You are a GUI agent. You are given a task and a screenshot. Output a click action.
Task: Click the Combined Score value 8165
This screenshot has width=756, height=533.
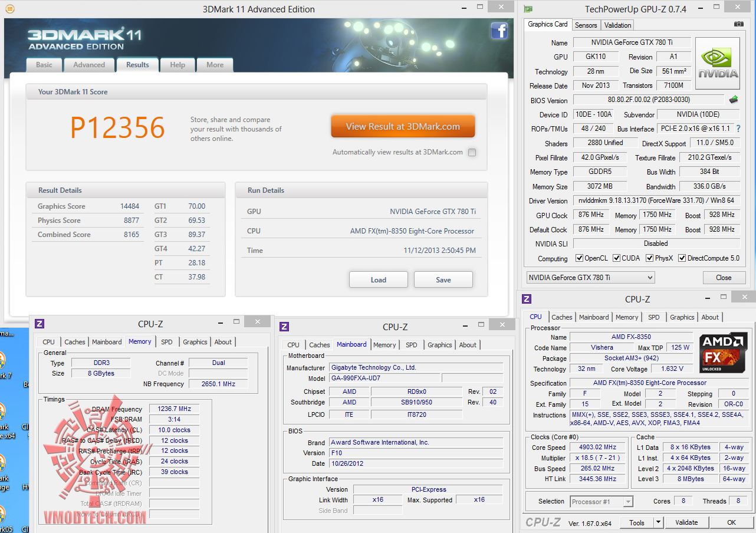click(132, 235)
